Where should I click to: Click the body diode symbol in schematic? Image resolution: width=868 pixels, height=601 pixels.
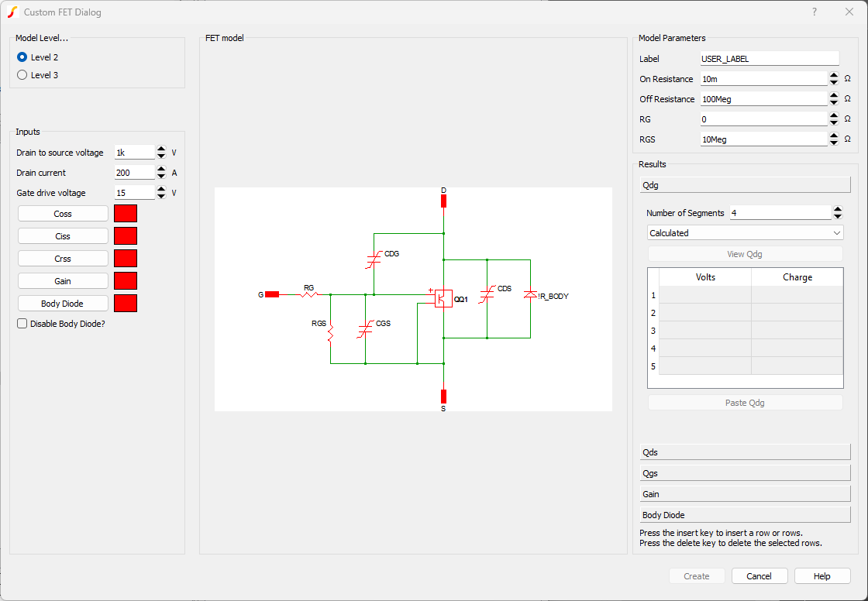coord(530,294)
